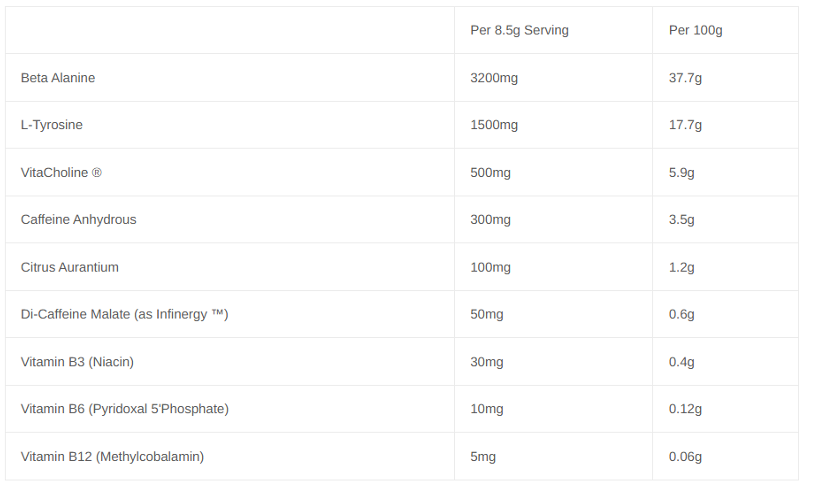This screenshot has height=504, width=818.
Task: Click the 1.2g Citrus Aurantium value
Action: (x=681, y=267)
